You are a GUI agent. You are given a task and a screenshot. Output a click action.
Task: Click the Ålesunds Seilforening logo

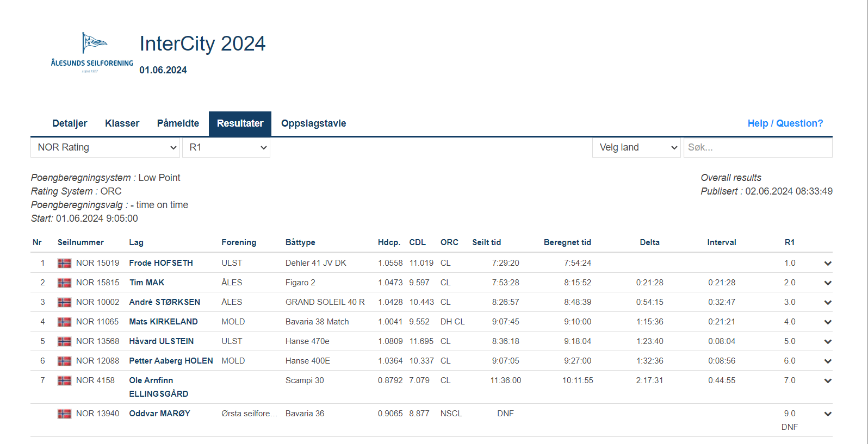point(92,53)
